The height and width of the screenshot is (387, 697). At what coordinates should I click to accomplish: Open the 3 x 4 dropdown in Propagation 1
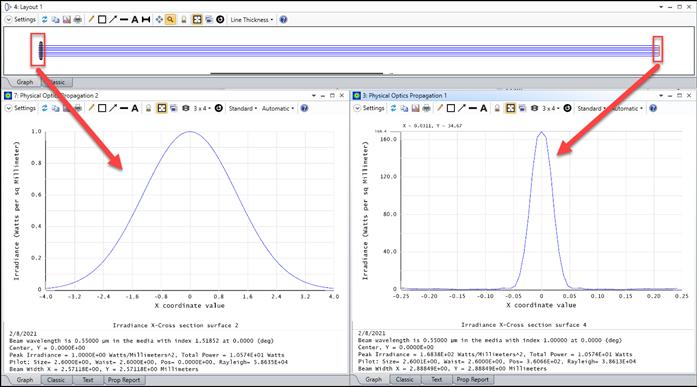(550, 108)
